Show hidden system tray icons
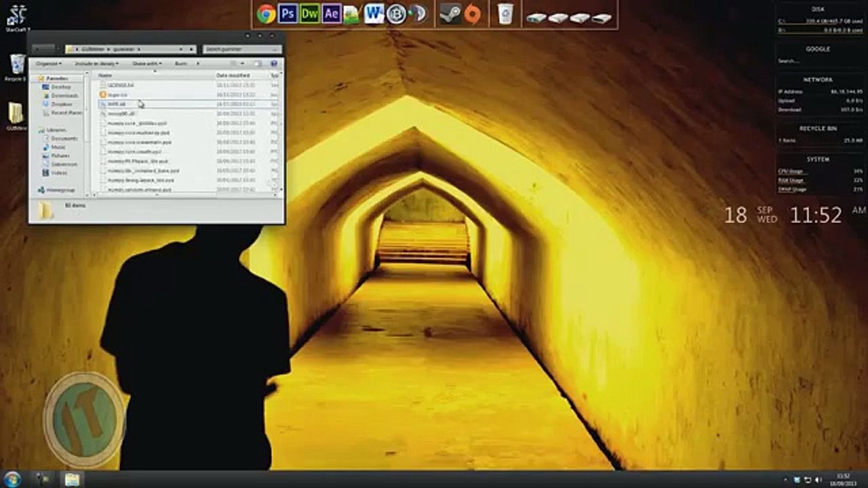The image size is (868, 488). coord(786,480)
